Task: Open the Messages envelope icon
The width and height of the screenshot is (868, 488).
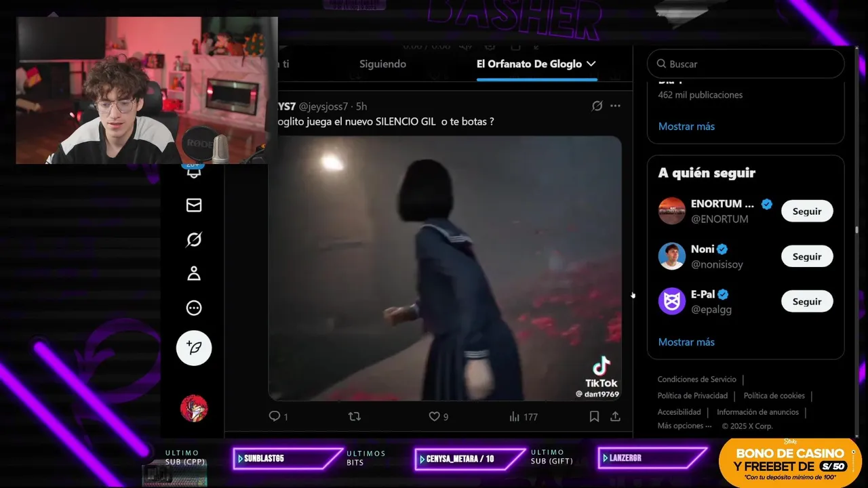Action: pyautogui.click(x=194, y=205)
